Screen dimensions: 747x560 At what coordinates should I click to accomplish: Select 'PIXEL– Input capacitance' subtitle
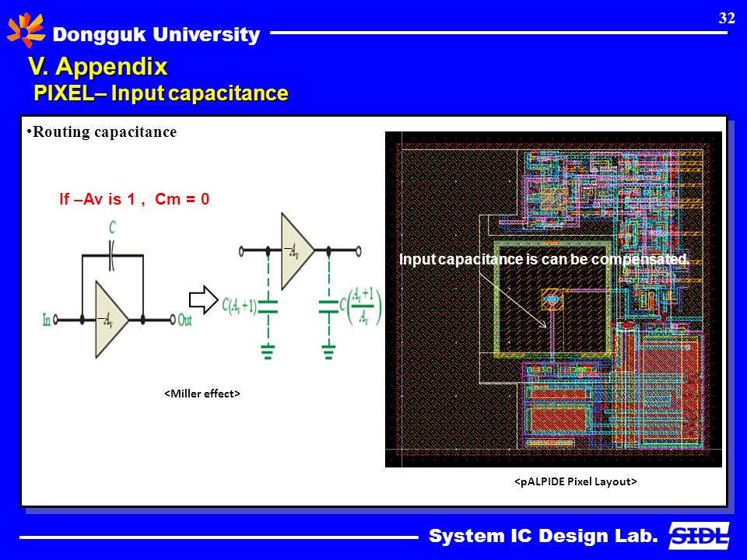[161, 93]
